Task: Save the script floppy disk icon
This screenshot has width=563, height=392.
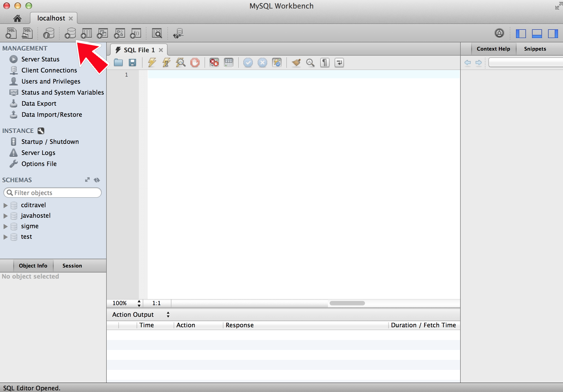Action: 132,63
